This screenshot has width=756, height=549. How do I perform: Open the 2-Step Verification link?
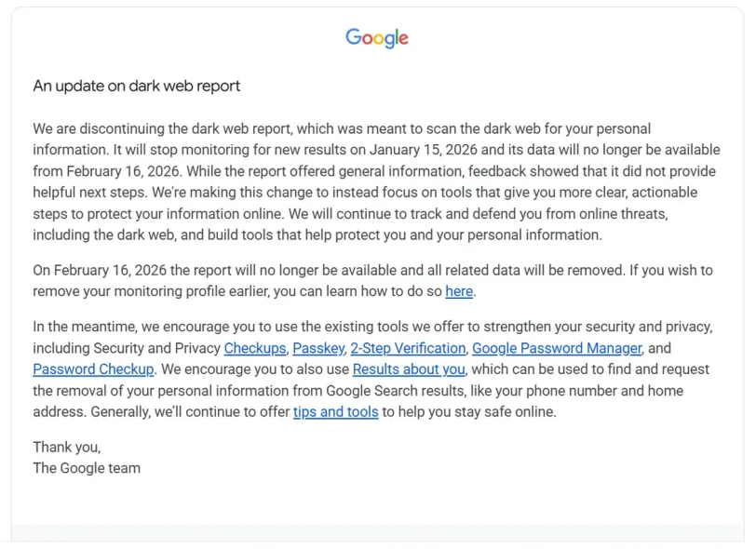coord(408,348)
